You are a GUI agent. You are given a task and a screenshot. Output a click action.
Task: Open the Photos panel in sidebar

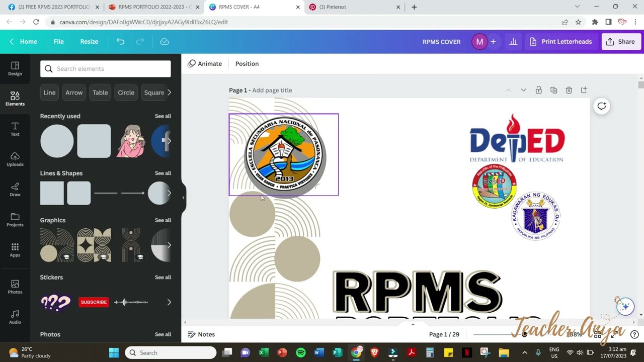tap(15, 287)
